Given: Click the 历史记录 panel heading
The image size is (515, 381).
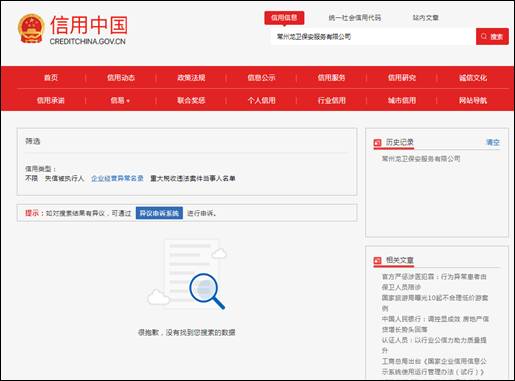Looking at the screenshot, I should click(x=400, y=142).
